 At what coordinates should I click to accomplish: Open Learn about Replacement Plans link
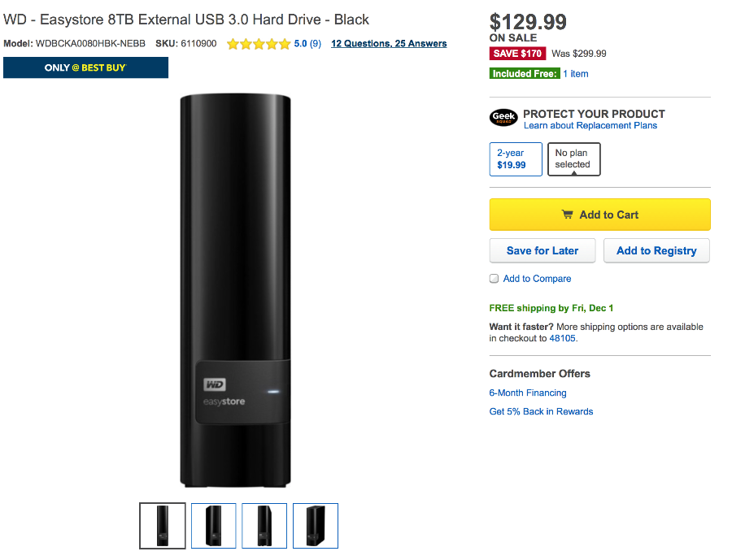point(590,125)
